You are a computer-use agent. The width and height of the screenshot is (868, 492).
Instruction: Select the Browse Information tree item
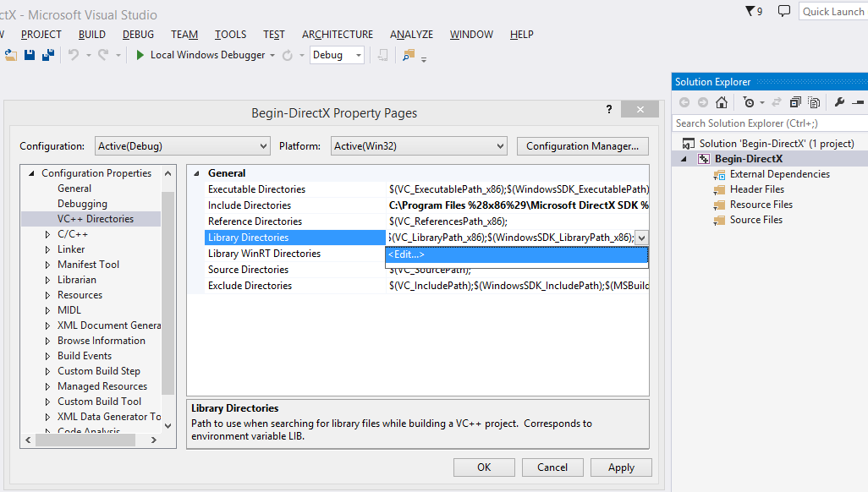102,341
